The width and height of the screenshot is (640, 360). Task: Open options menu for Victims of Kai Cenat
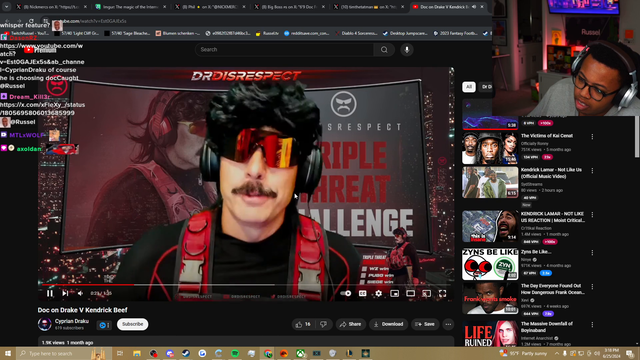(x=592, y=137)
